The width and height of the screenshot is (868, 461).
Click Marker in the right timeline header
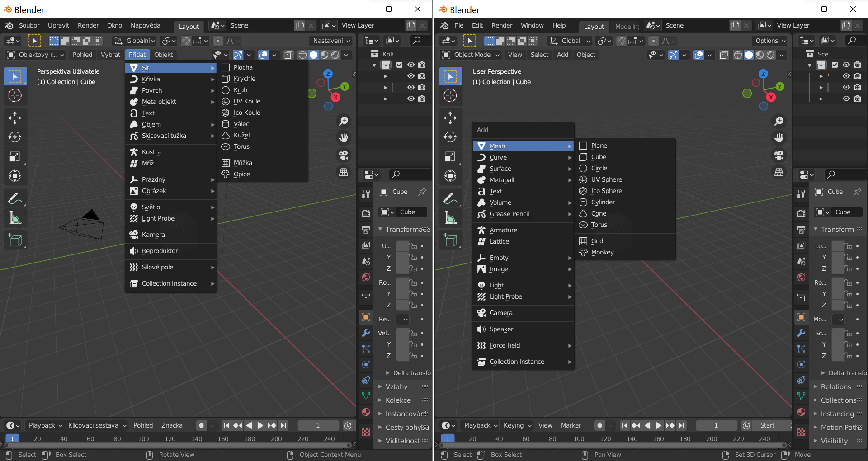(571, 425)
